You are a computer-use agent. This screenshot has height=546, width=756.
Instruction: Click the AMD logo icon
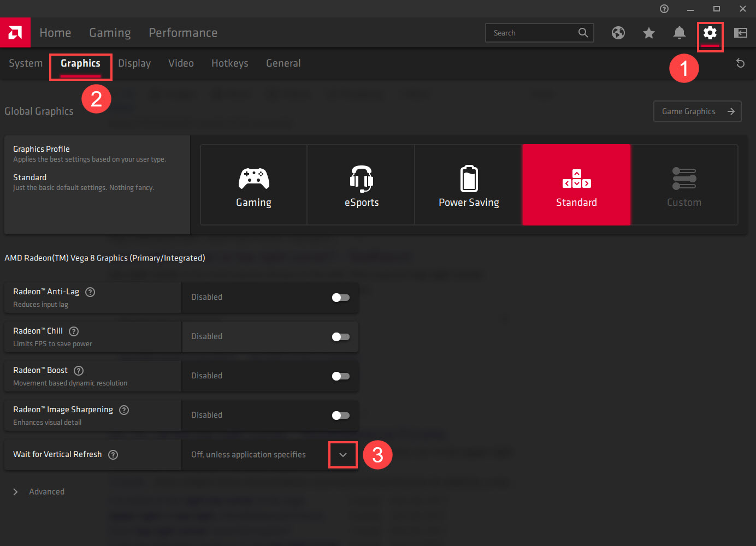[x=15, y=33]
